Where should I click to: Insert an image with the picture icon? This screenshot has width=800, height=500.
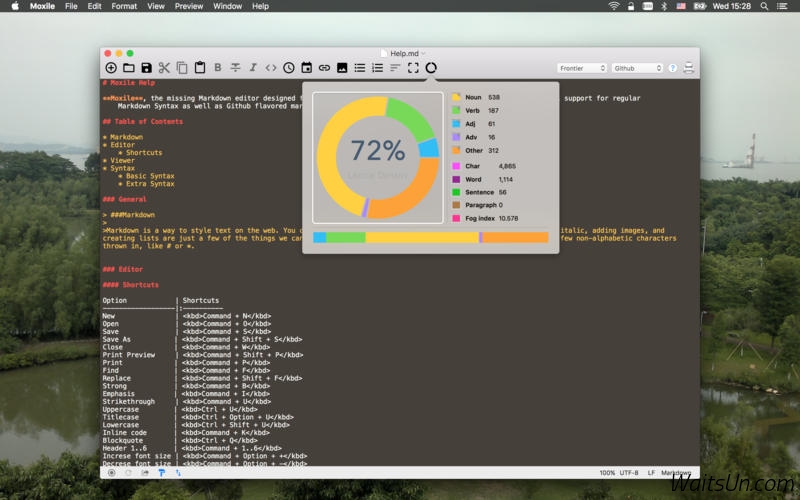coord(342,68)
